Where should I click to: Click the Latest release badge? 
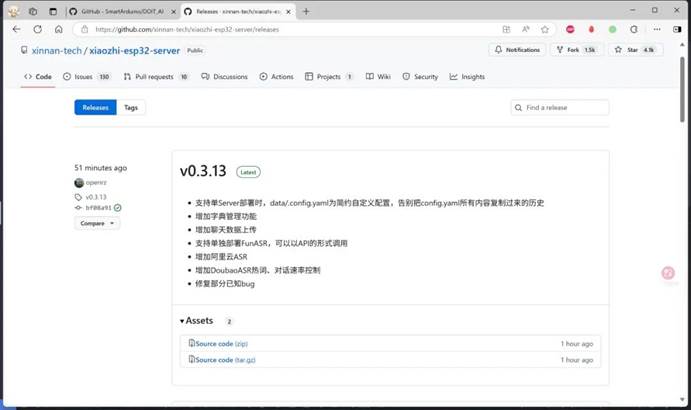(248, 172)
